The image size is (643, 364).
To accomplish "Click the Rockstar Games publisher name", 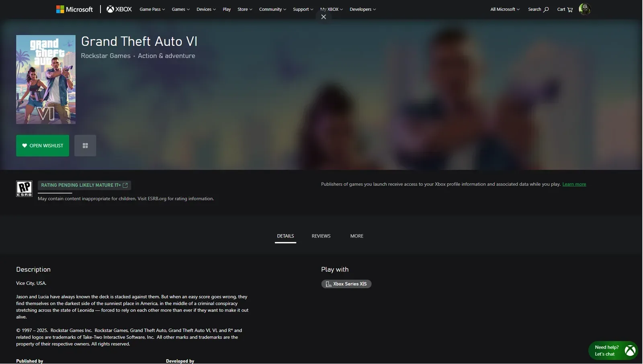I will (106, 56).
